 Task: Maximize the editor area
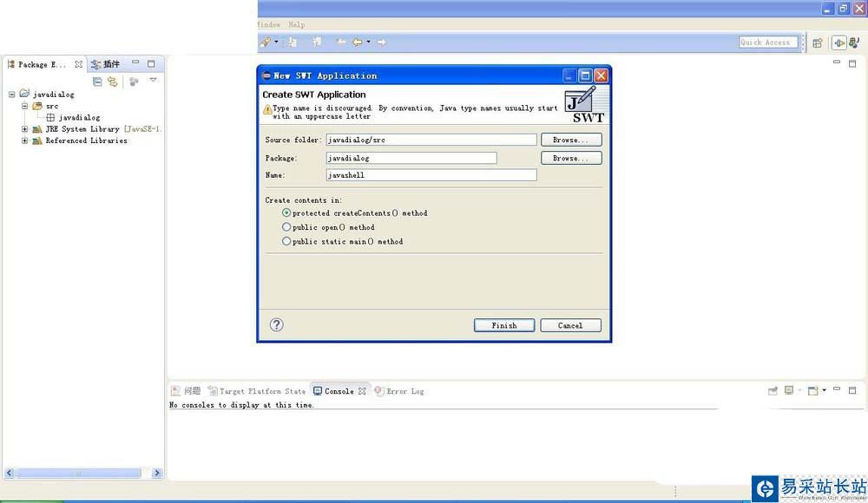pyautogui.click(x=852, y=63)
